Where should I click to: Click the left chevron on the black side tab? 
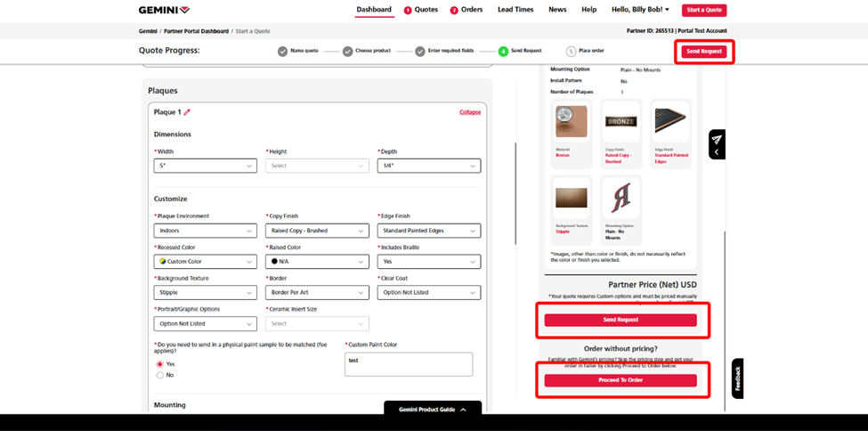point(717,152)
